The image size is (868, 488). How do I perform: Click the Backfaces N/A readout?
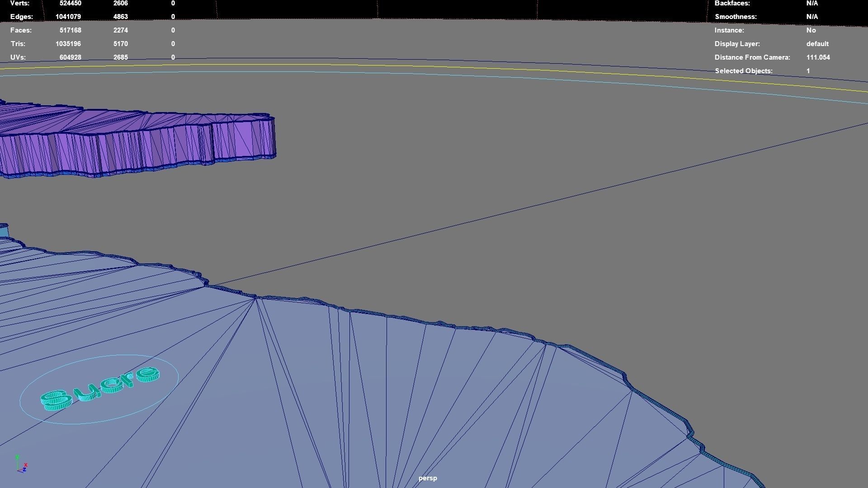pyautogui.click(x=811, y=3)
